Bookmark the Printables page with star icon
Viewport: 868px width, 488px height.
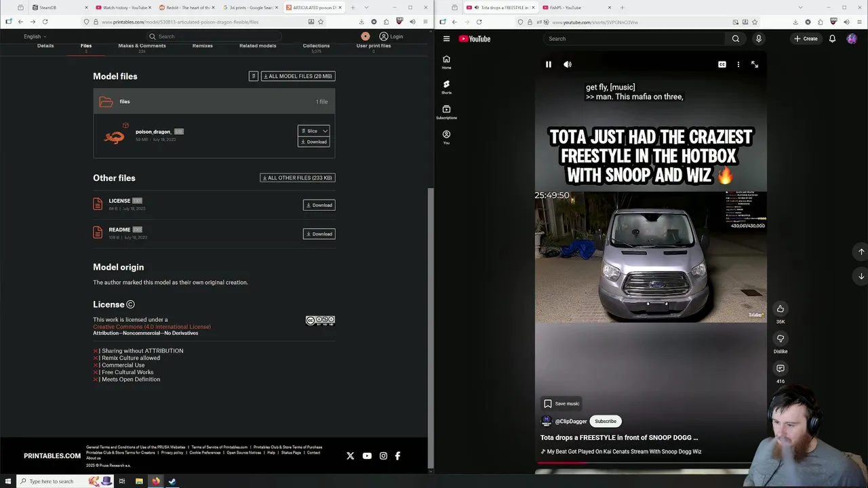[321, 22]
